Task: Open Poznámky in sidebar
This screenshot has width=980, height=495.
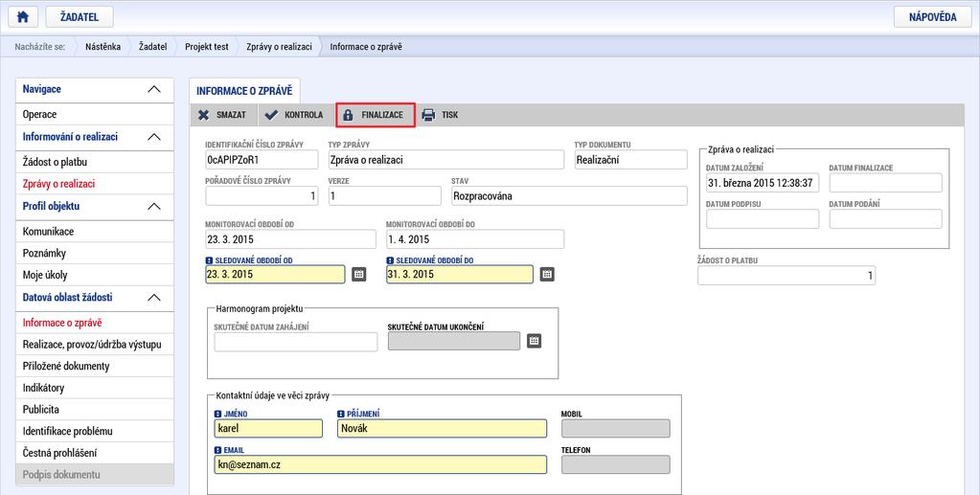Action: [95, 253]
